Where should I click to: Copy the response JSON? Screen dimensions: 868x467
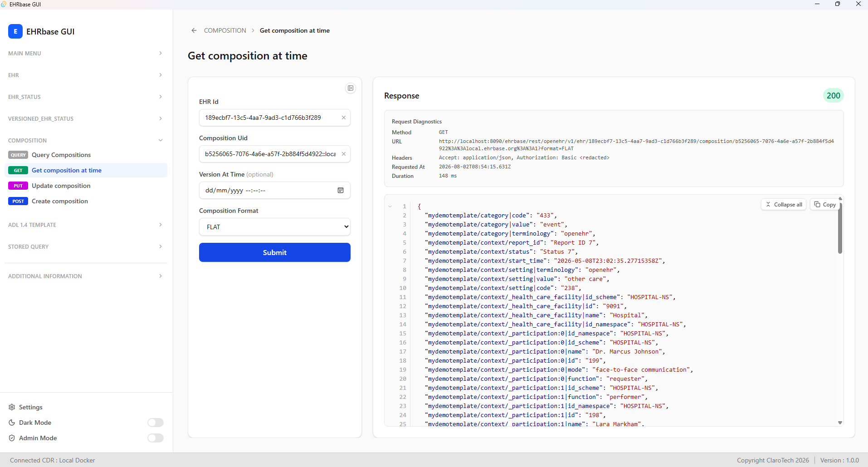coord(825,205)
